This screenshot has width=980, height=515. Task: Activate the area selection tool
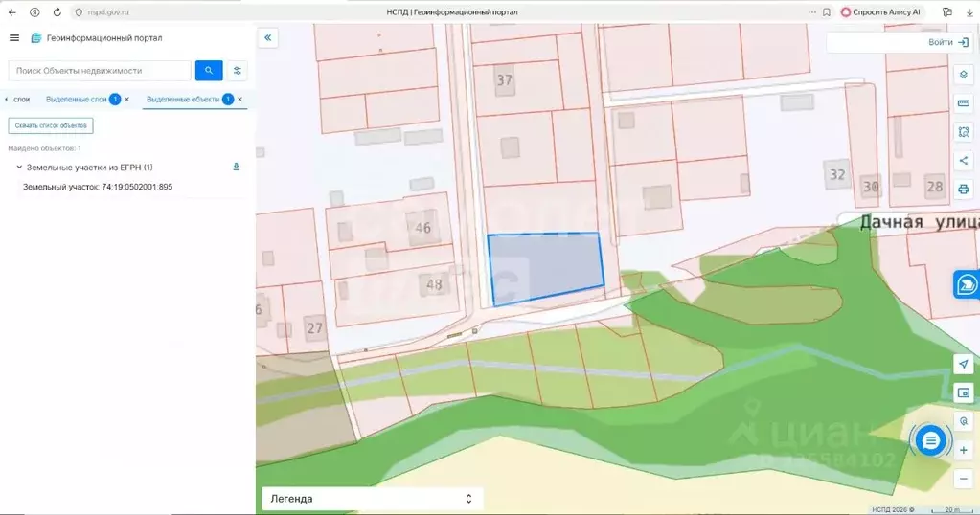(x=964, y=132)
